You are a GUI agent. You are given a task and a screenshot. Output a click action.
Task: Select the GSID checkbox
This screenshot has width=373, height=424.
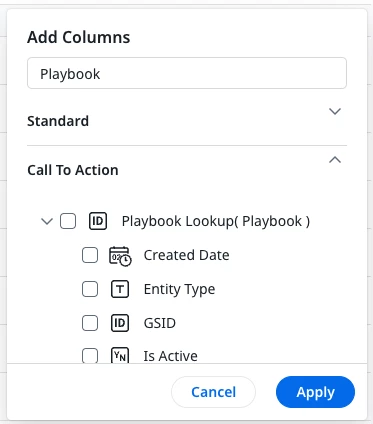pos(90,323)
